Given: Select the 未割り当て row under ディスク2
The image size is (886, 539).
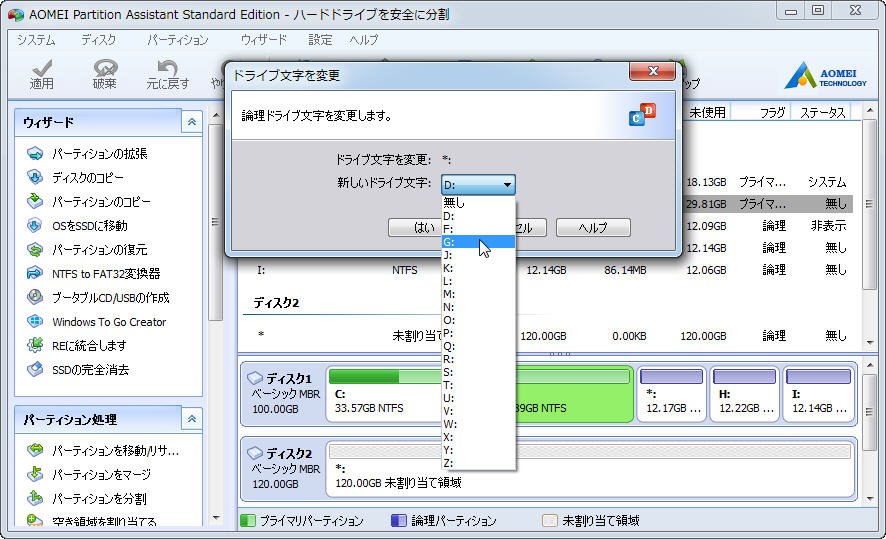Looking at the screenshot, I should pos(546,336).
